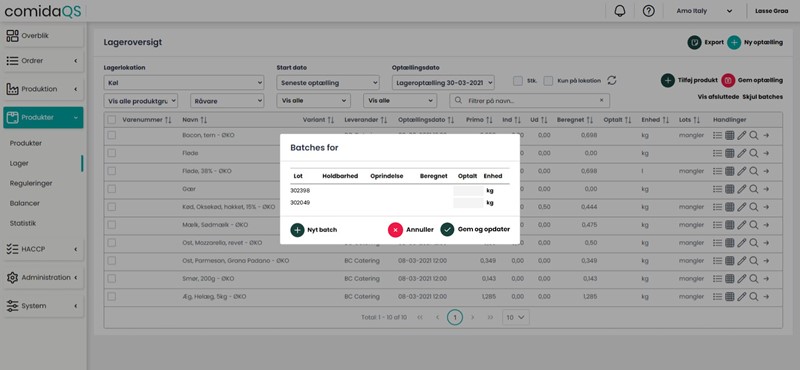Open Vis alle produktgrupper dropdown
800x370 pixels.
pos(141,101)
